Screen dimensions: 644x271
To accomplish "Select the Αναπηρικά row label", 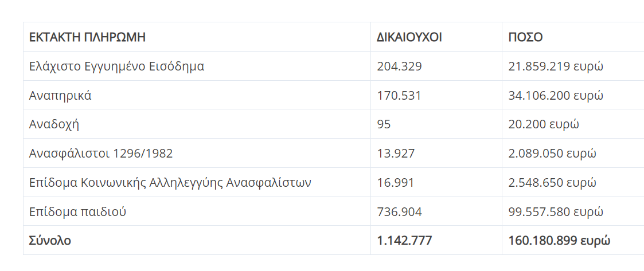I will 60,96.
